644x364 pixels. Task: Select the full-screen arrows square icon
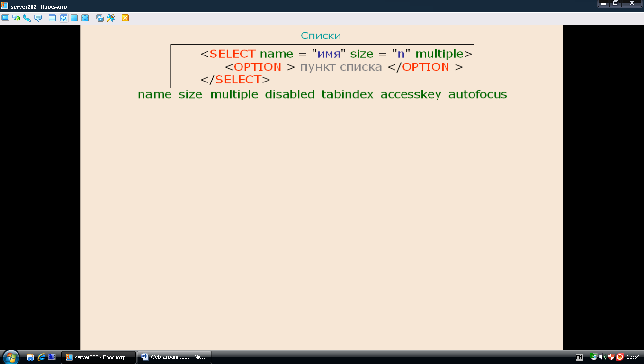[x=85, y=18]
